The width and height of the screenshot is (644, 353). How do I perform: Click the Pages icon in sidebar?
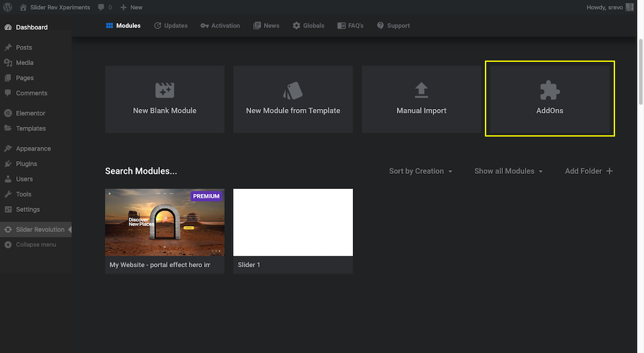point(8,78)
